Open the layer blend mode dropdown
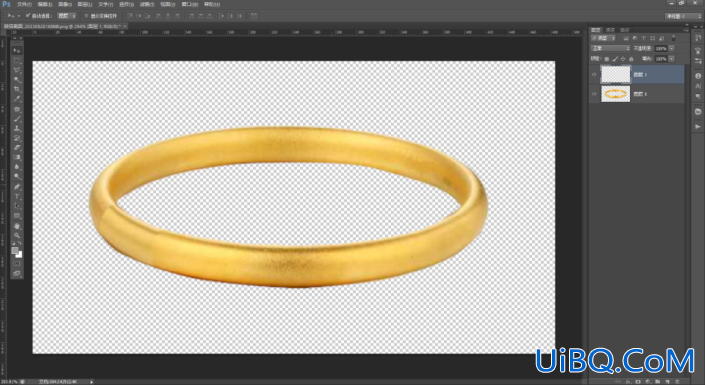 point(610,48)
